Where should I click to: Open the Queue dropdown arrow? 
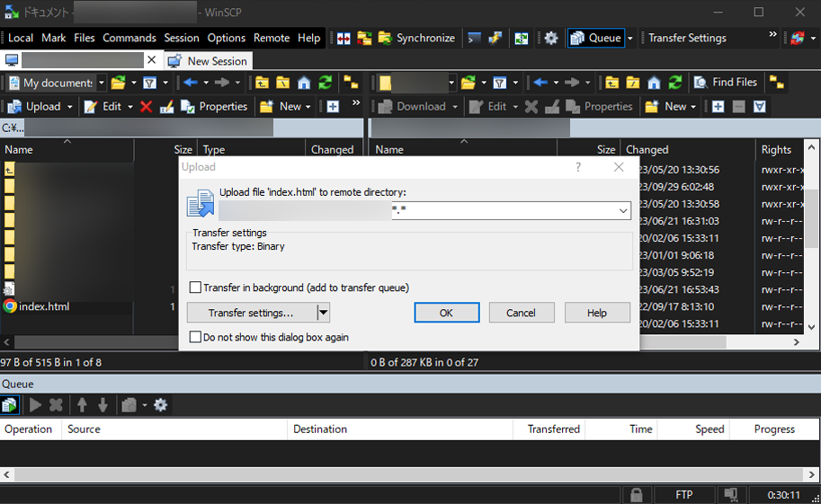coord(629,39)
